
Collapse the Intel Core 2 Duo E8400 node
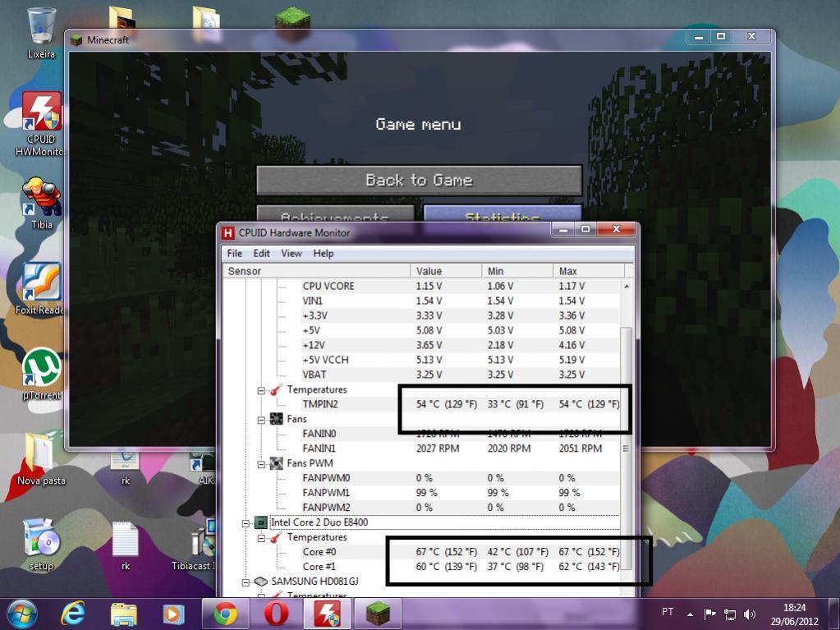tap(246, 523)
